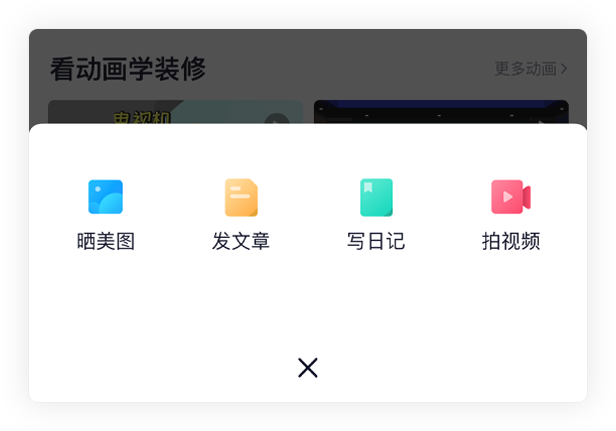Open the dark right video thumbnail
Screen dimensions: 616x431
pos(441,112)
